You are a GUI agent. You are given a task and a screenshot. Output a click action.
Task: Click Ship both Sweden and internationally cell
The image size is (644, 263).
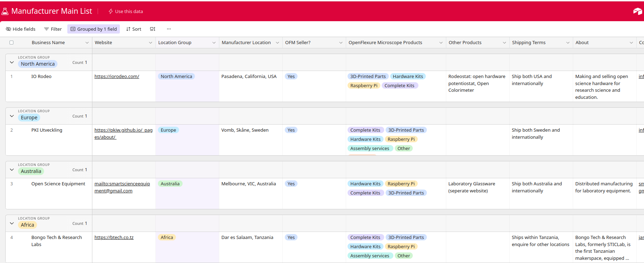coord(541,140)
